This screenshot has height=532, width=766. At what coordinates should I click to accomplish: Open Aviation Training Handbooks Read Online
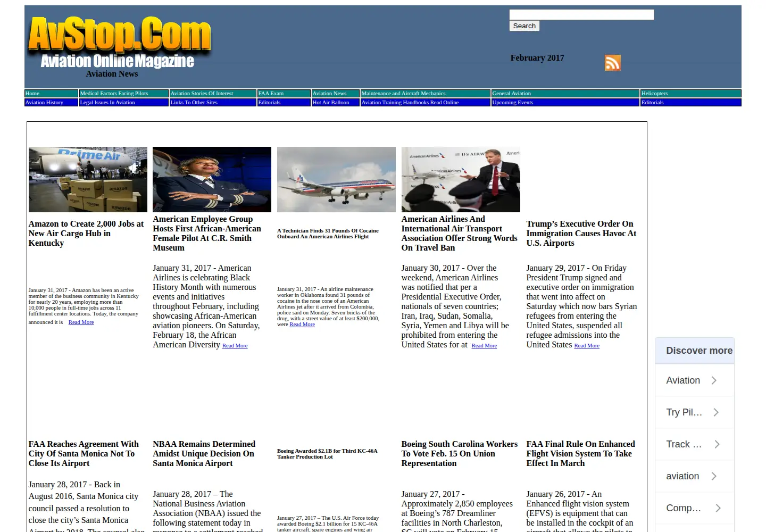click(410, 103)
